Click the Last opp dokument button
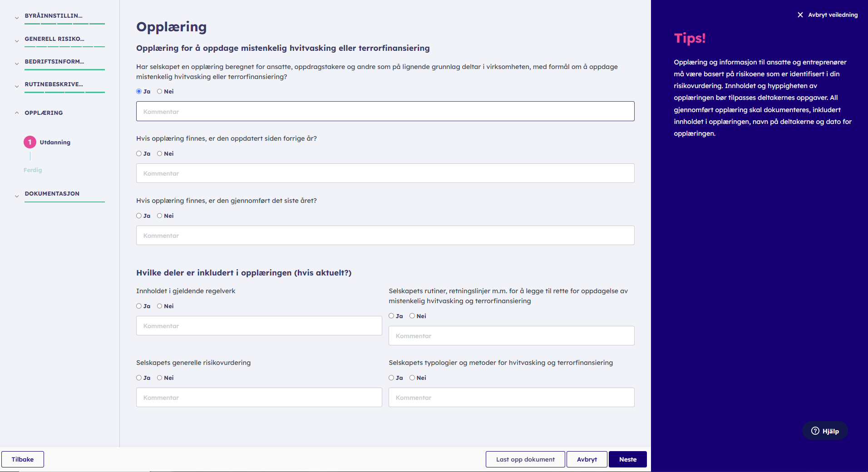This screenshot has width=868, height=472. (x=525, y=459)
